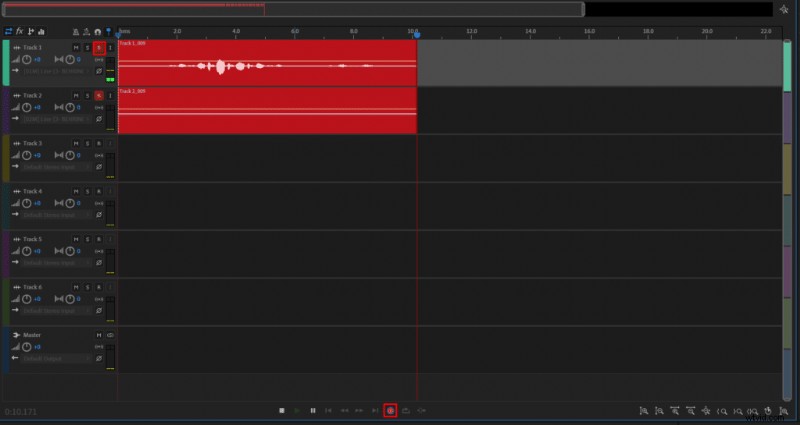Toggle Track 3 polarity reverse icon

click(x=99, y=167)
